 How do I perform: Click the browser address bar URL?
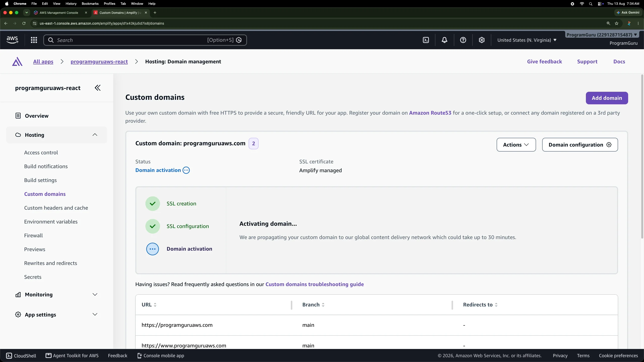(x=102, y=23)
